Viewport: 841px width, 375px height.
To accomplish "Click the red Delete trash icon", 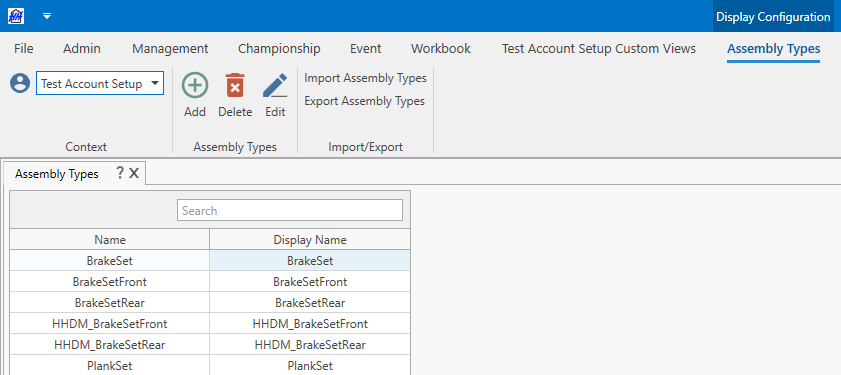I will click(x=235, y=86).
